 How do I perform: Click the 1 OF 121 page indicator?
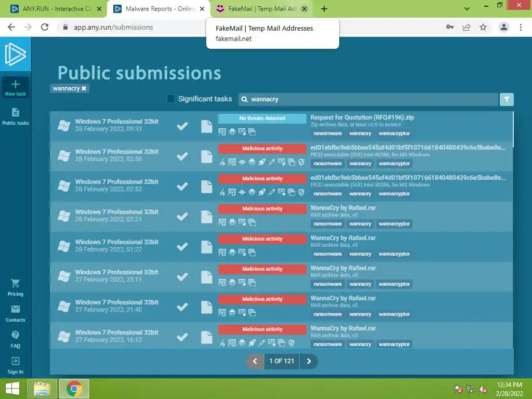pyautogui.click(x=282, y=362)
